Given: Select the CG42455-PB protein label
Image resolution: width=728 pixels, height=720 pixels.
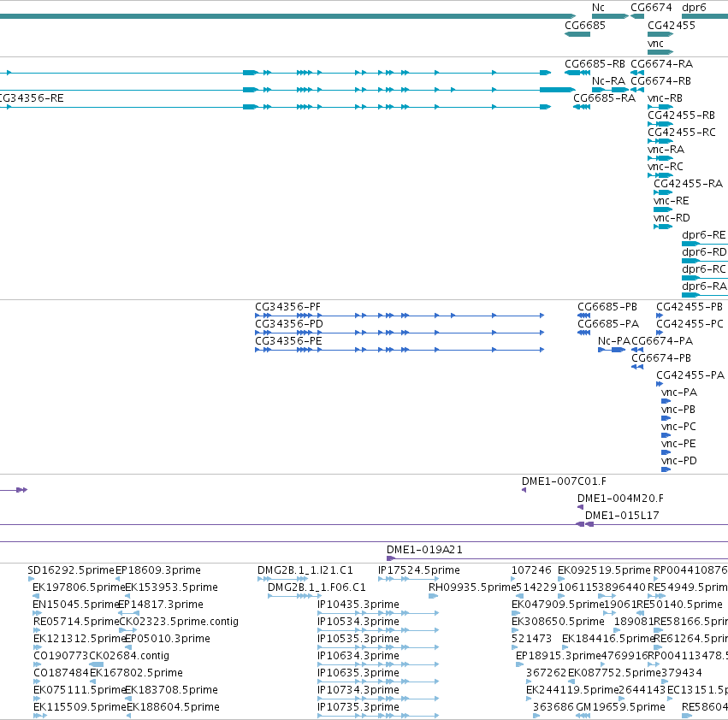Looking at the screenshot, I should point(689,307).
